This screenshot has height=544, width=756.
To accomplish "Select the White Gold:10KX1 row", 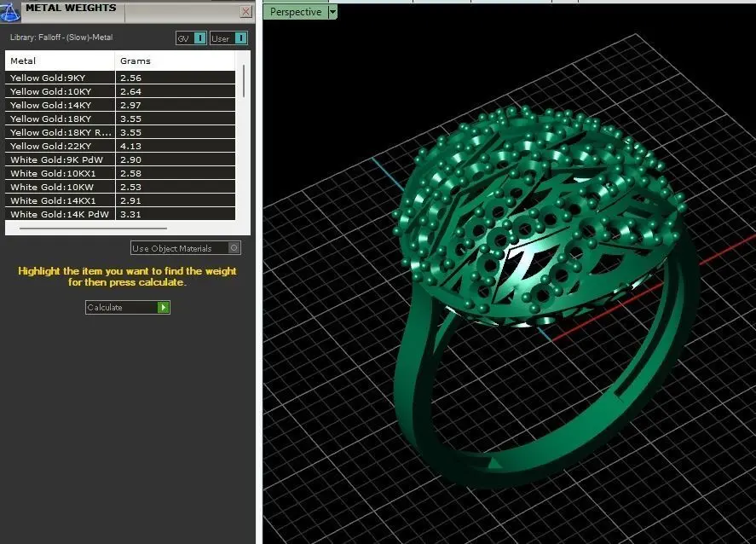I will (120, 173).
